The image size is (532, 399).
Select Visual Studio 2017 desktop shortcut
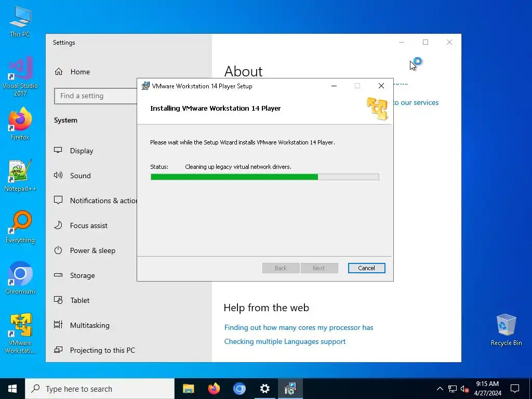[x=20, y=76]
